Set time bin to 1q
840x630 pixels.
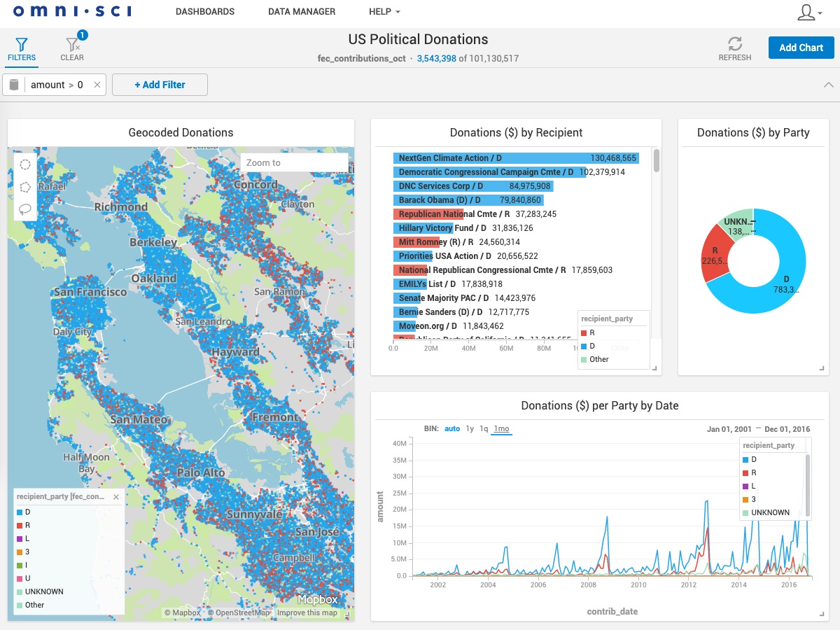(484, 428)
